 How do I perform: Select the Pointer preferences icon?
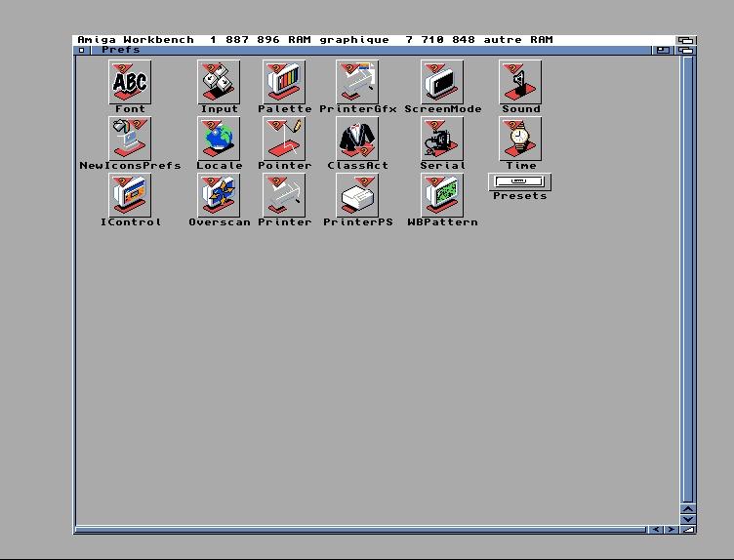284,139
